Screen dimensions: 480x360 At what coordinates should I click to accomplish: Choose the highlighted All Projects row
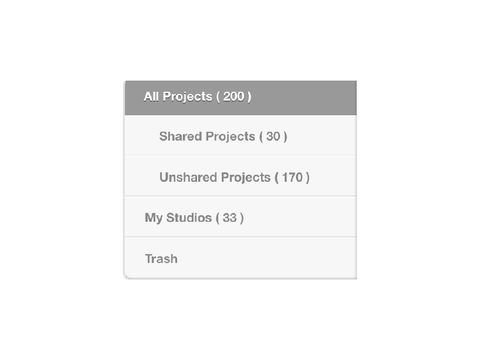tap(241, 98)
